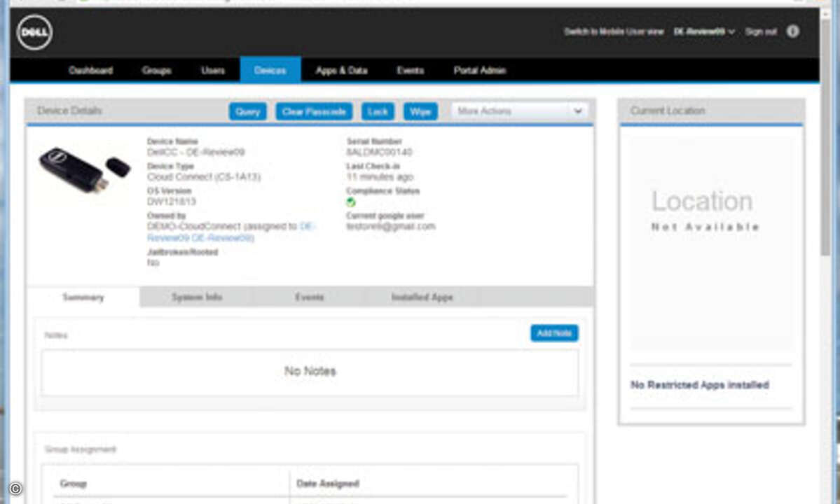The height and width of the screenshot is (504, 840).
Task: Click the 'Notes' section label
Action: (x=56, y=335)
